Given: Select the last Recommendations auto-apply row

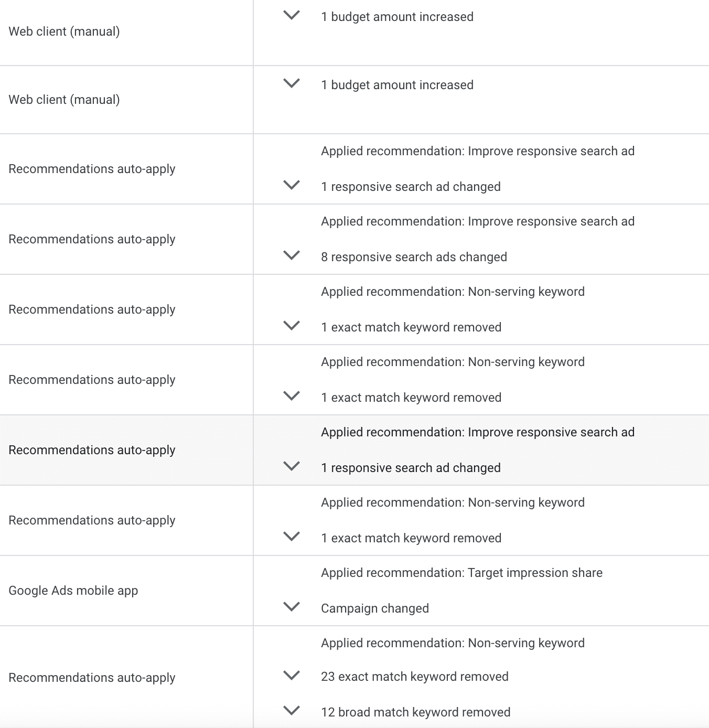Looking at the screenshot, I should (92, 677).
